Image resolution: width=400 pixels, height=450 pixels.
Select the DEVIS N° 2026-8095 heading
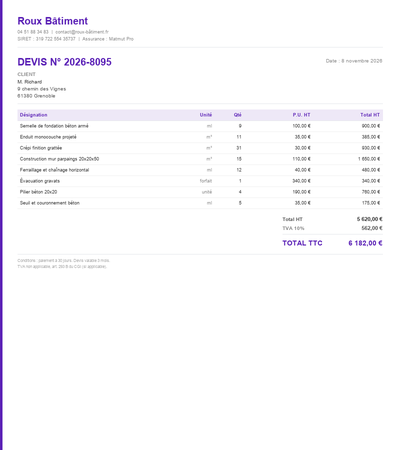point(64,62)
